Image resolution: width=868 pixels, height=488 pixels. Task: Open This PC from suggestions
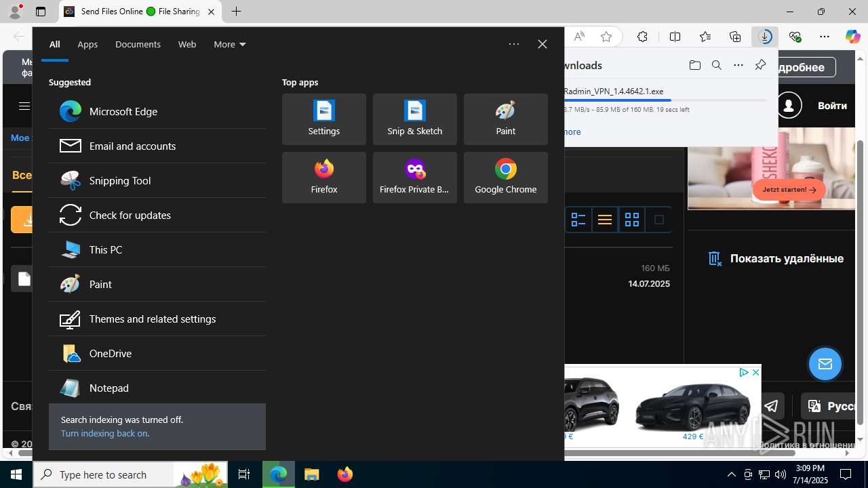(x=157, y=249)
